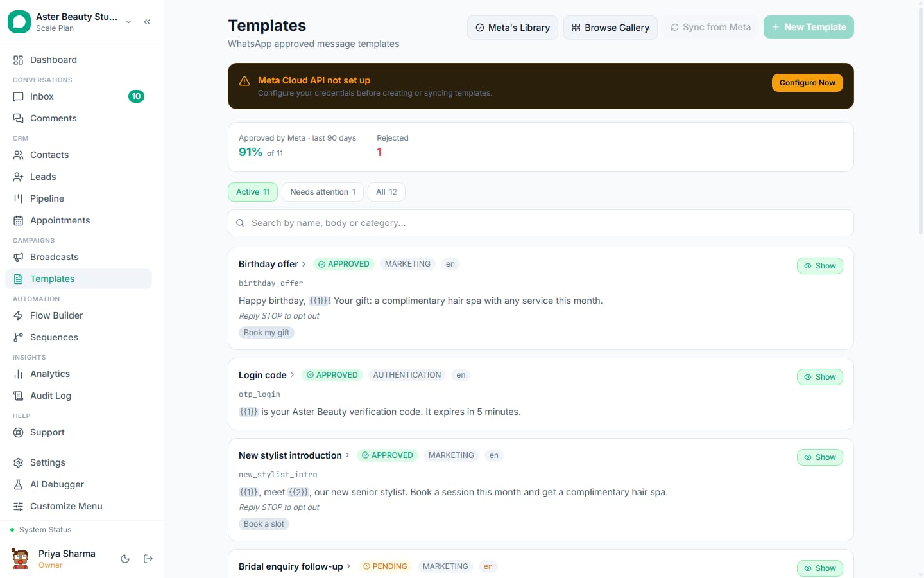Click Sync from Meta
The width and height of the screenshot is (924, 578).
click(x=710, y=27)
